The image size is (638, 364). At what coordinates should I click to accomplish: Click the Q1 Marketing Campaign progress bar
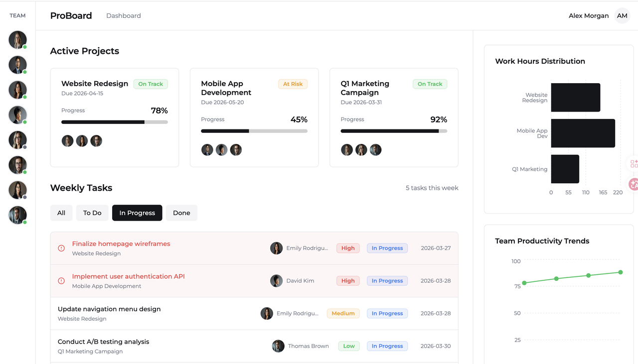point(394,131)
